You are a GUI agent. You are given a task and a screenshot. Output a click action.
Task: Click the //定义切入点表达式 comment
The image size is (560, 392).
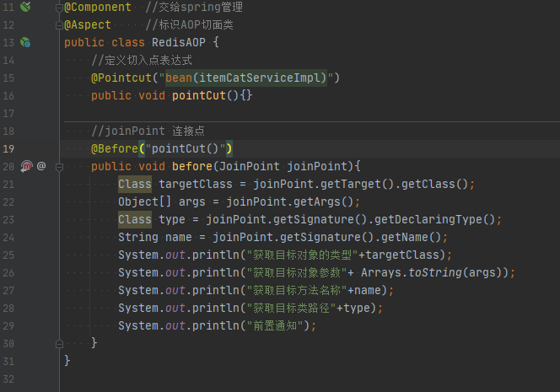[142, 60]
